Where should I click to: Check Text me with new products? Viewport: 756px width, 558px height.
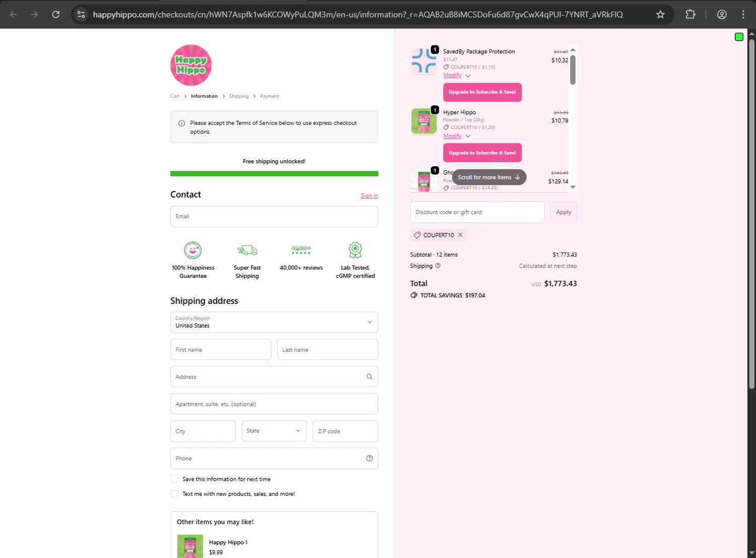pos(175,494)
